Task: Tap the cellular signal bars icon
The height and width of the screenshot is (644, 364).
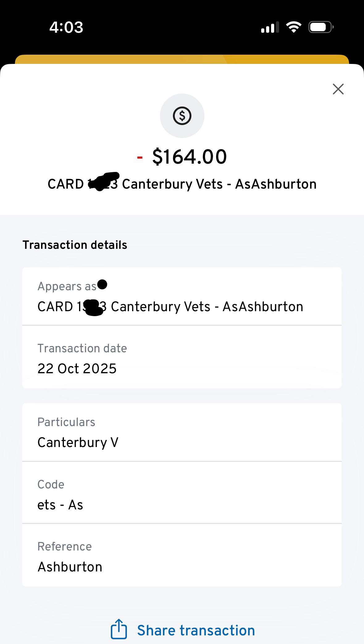Action: [x=270, y=27]
